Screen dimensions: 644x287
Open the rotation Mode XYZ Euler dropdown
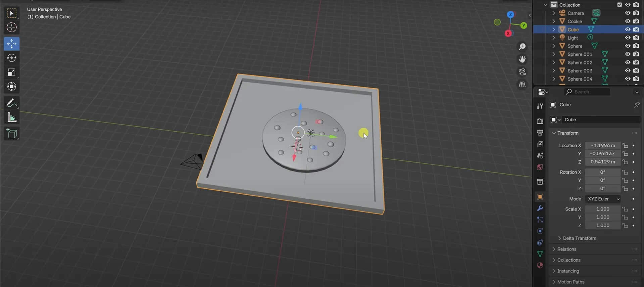pos(603,199)
